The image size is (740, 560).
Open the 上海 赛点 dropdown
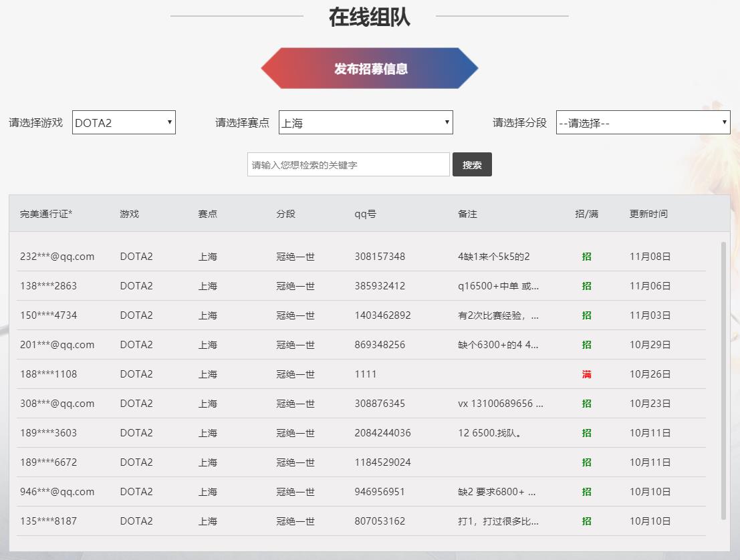(365, 122)
